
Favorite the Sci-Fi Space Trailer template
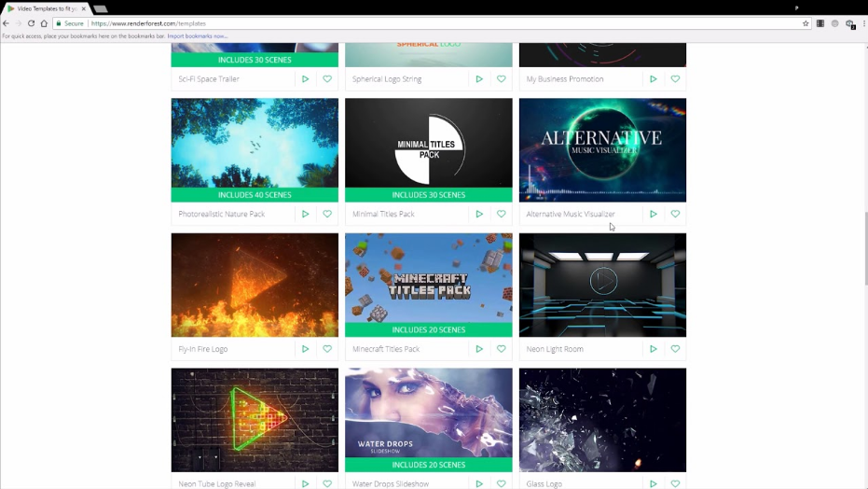(327, 79)
